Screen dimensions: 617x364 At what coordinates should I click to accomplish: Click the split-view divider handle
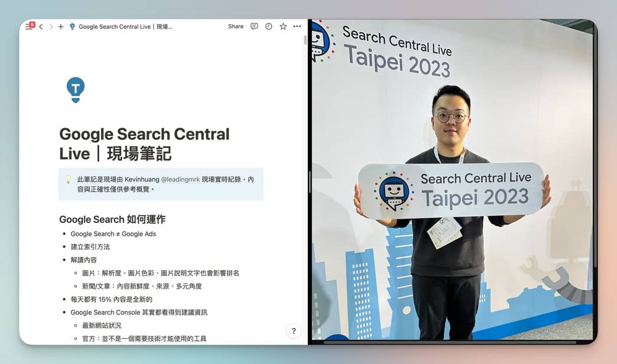click(x=310, y=182)
